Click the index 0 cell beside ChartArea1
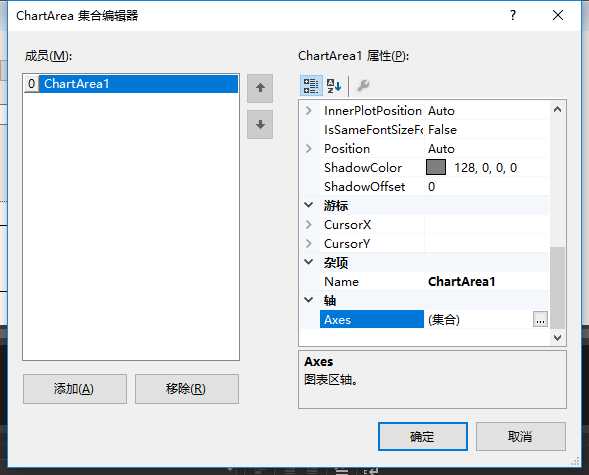 [x=32, y=83]
